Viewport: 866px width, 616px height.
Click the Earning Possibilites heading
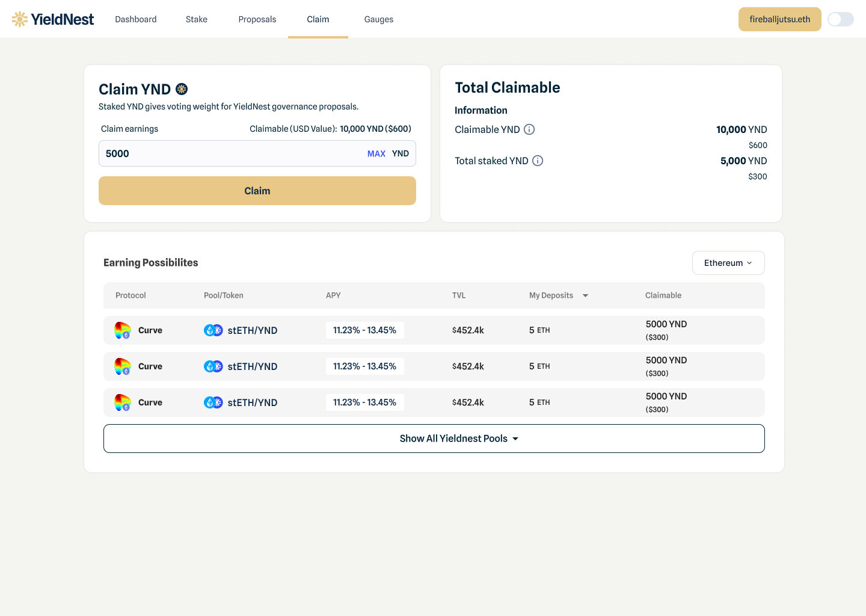click(151, 262)
